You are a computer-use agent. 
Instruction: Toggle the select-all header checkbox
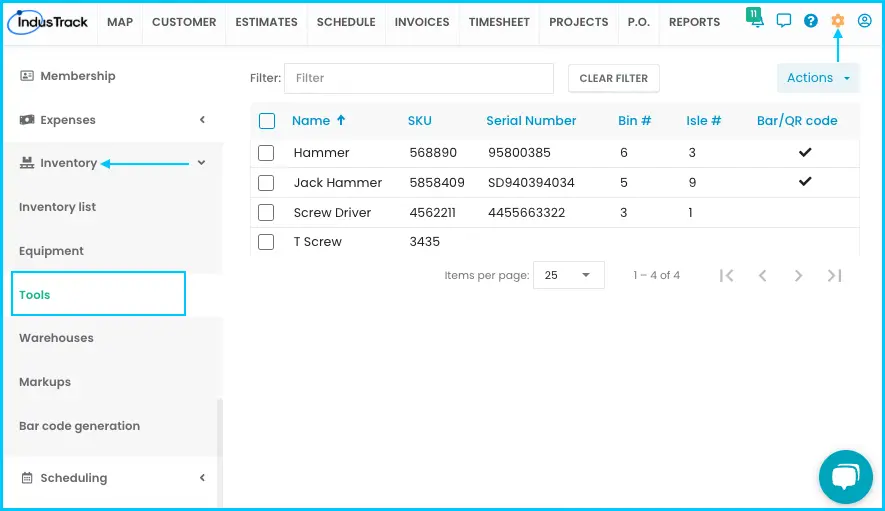[x=266, y=121]
